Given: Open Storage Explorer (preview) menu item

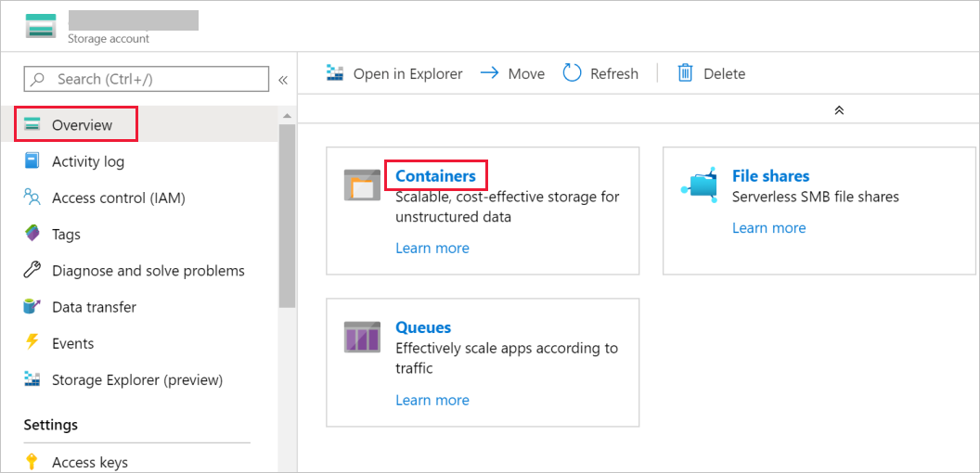Looking at the screenshot, I should 137,379.
